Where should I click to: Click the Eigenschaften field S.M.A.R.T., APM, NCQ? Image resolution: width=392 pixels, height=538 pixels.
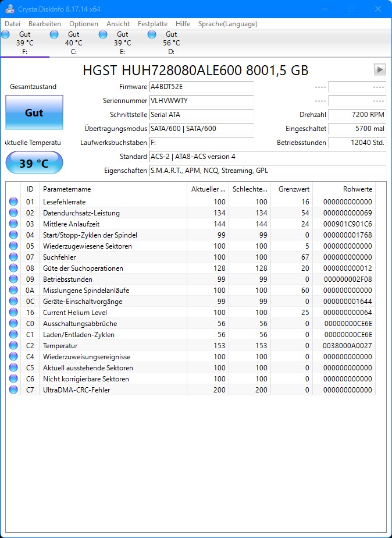click(268, 171)
